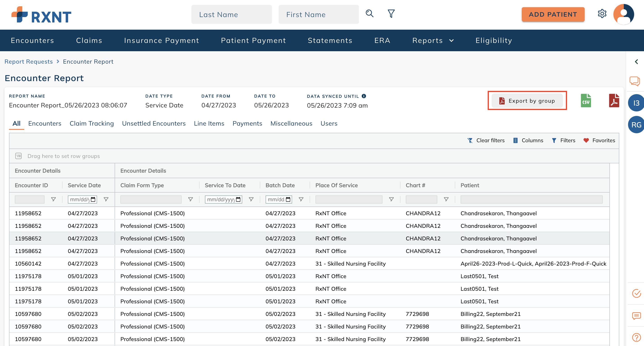Open the settings gear

(602, 14)
